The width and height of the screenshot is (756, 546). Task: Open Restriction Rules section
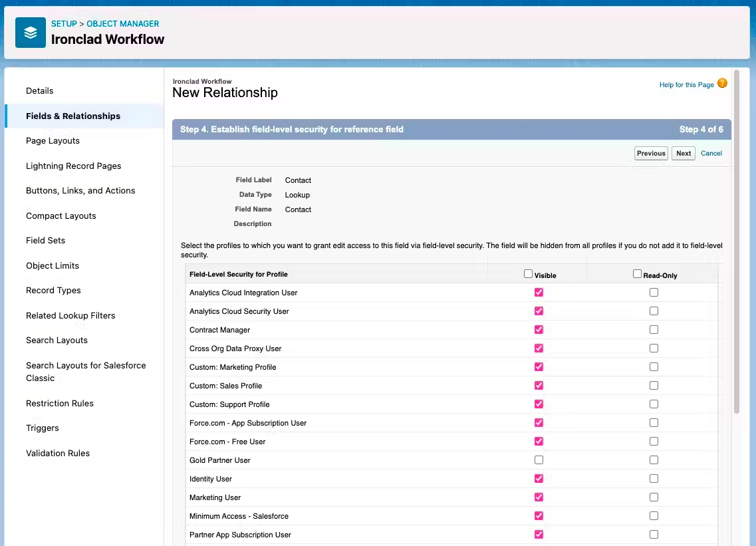tap(60, 403)
